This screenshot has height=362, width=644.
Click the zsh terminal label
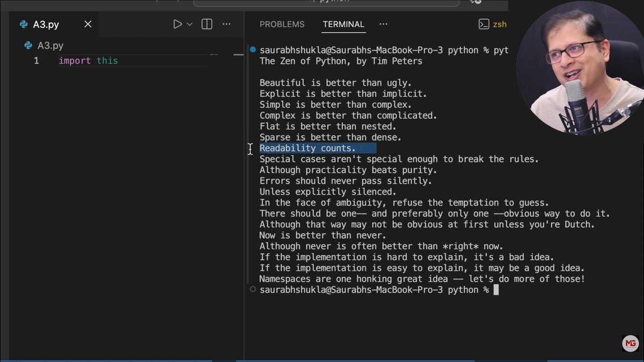[500, 24]
